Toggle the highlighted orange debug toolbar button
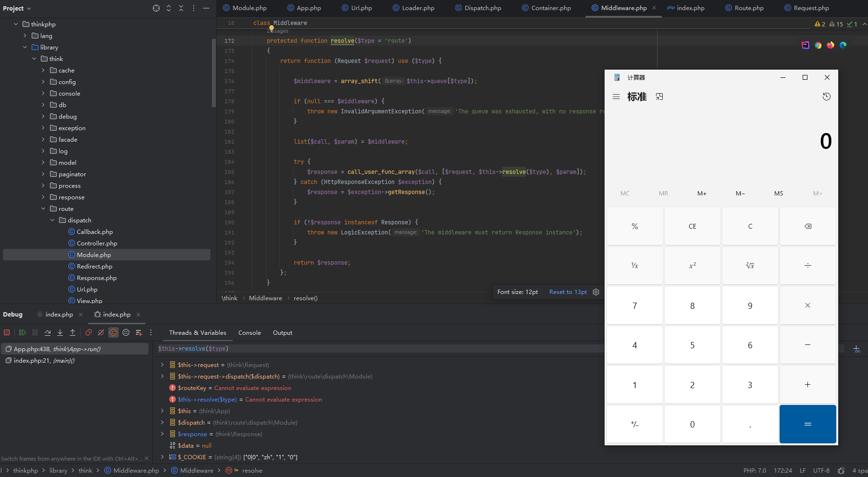Viewport: 868px width, 477px height. pyautogui.click(x=113, y=332)
